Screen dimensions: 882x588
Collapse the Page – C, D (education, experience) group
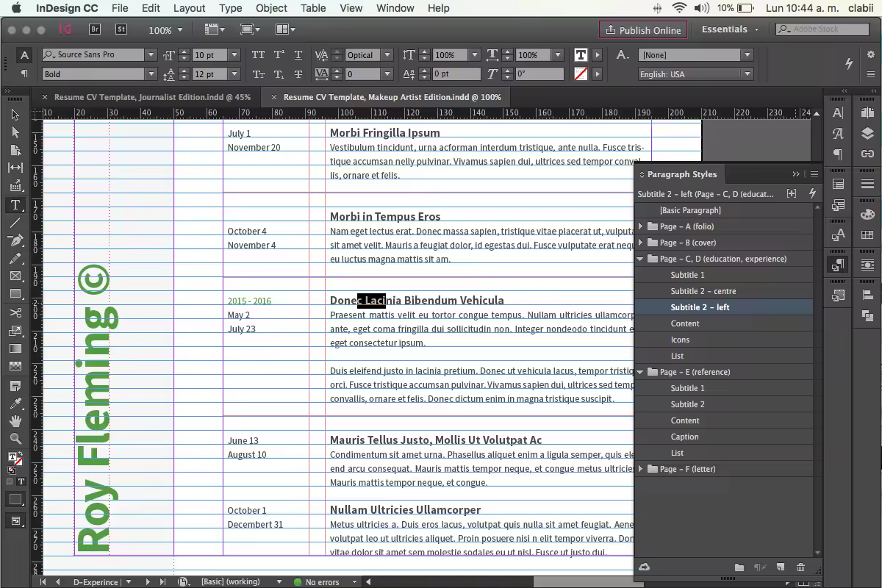640,259
